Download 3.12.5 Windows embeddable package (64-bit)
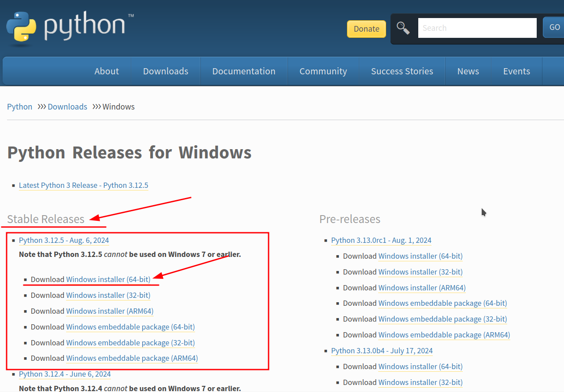The width and height of the screenshot is (564, 392). point(130,327)
